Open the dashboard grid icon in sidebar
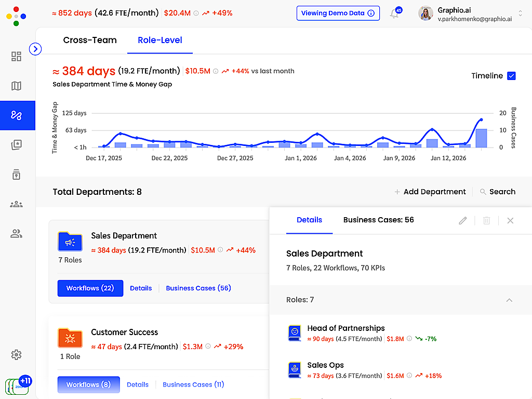 16,57
